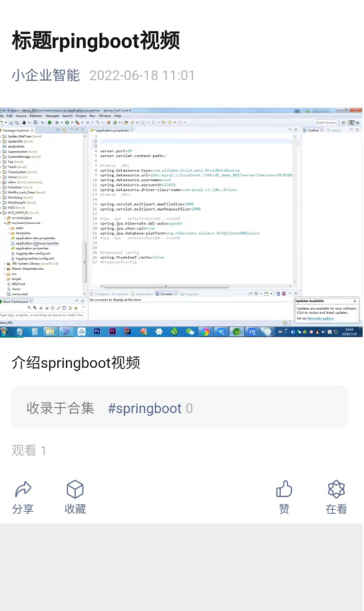The height and width of the screenshot is (611, 364).
Task: Switch to the Console tab
Action: click(166, 294)
